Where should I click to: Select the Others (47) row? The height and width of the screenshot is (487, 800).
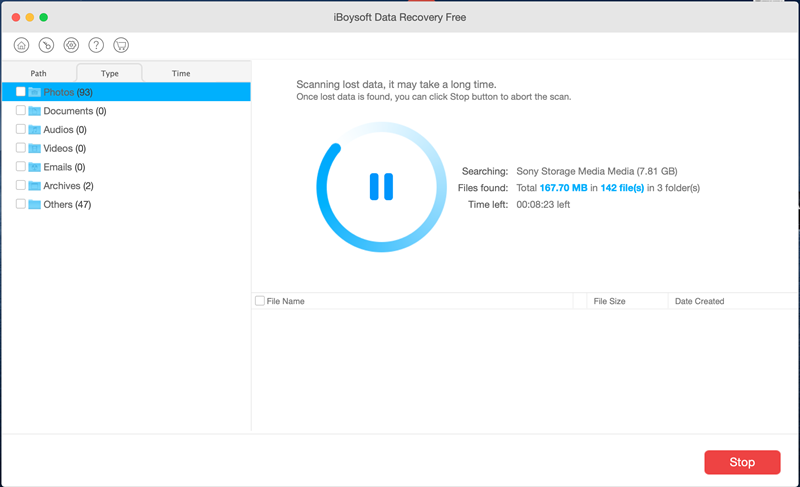[x=127, y=204]
